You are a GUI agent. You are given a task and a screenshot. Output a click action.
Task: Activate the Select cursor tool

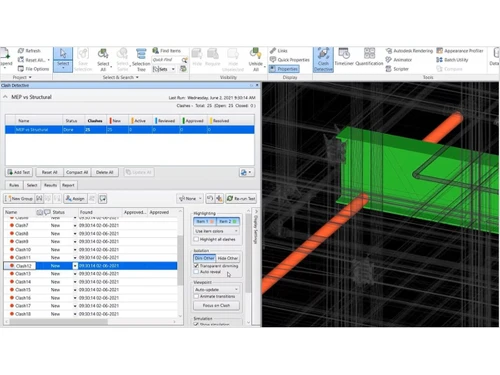click(x=63, y=59)
